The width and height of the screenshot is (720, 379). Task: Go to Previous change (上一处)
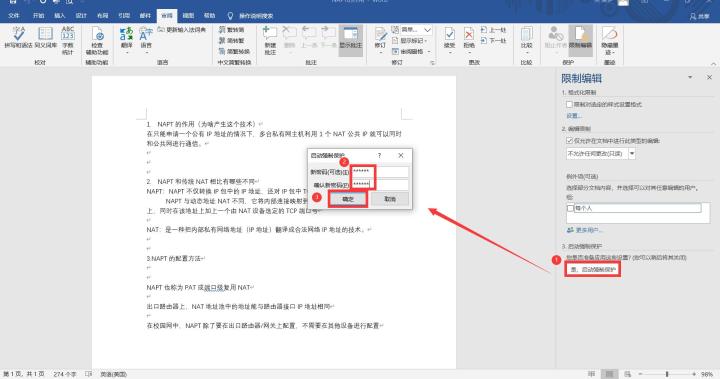click(493, 30)
